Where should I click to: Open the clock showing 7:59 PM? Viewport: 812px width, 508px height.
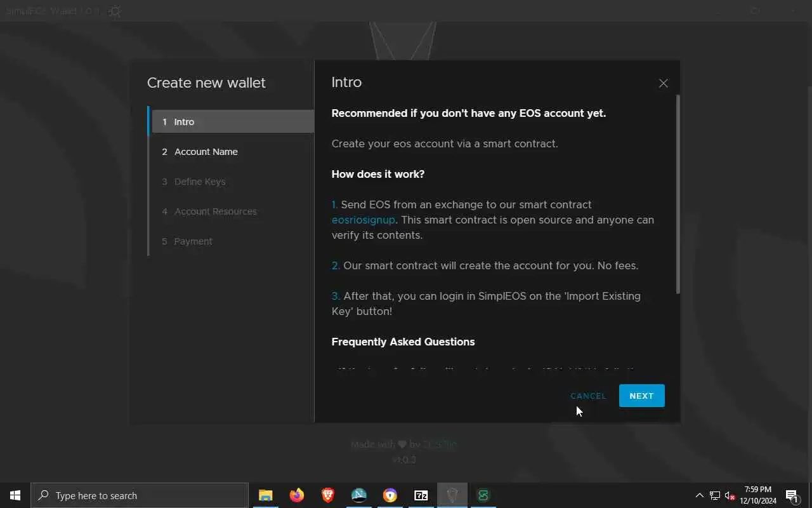pyautogui.click(x=758, y=495)
